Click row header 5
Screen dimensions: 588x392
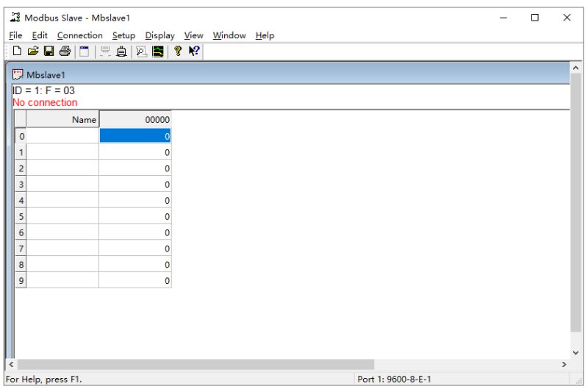tap(21, 216)
